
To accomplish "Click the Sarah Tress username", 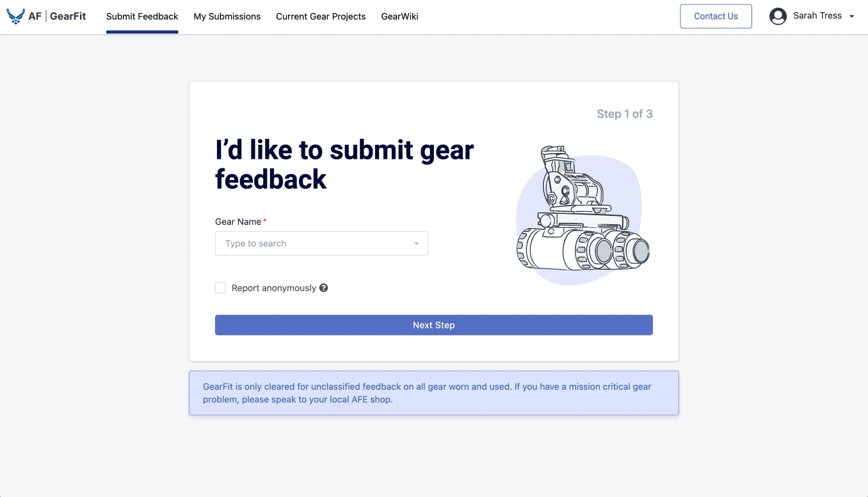I will click(817, 16).
